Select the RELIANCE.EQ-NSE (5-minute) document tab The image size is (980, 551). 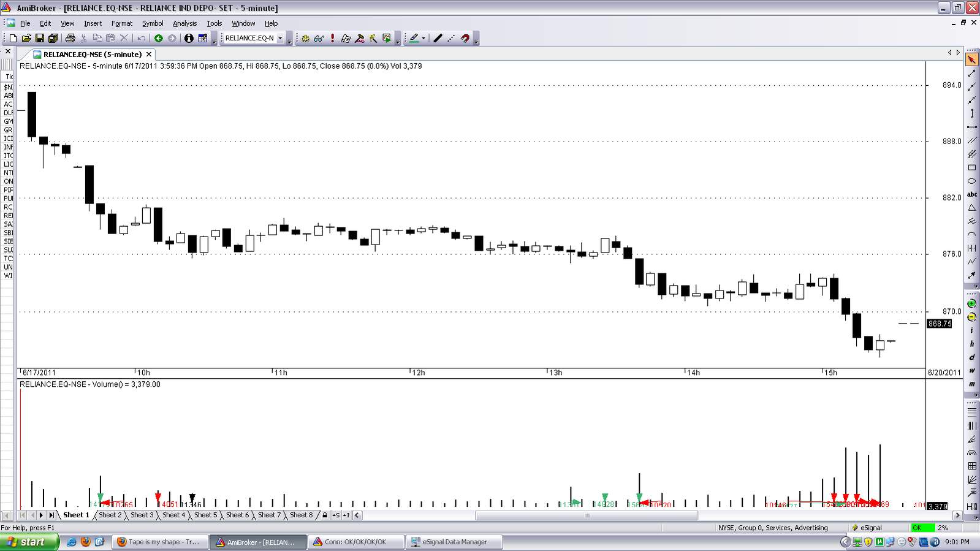tap(92, 55)
